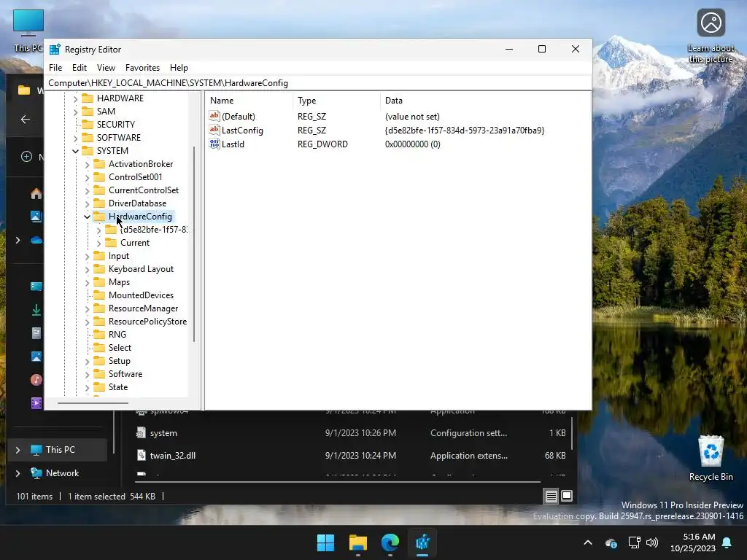This screenshot has width=747, height=560.
Task: Expand the Keyboard Layout key
Action: pyautogui.click(x=87, y=270)
